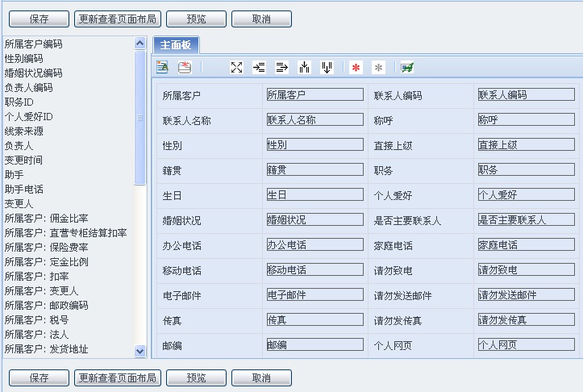The image size is (583, 392).
Task: Click the four-arrow expand icon in toolbar
Action: coord(236,68)
